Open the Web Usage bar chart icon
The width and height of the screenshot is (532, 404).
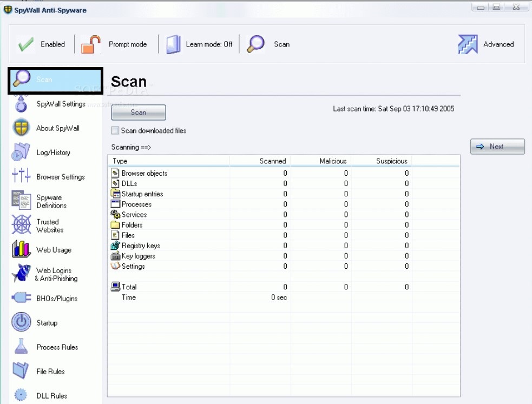(x=21, y=249)
